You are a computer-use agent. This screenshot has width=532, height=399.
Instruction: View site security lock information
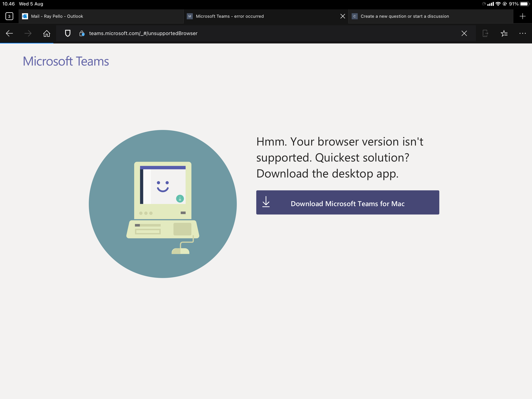(x=82, y=33)
